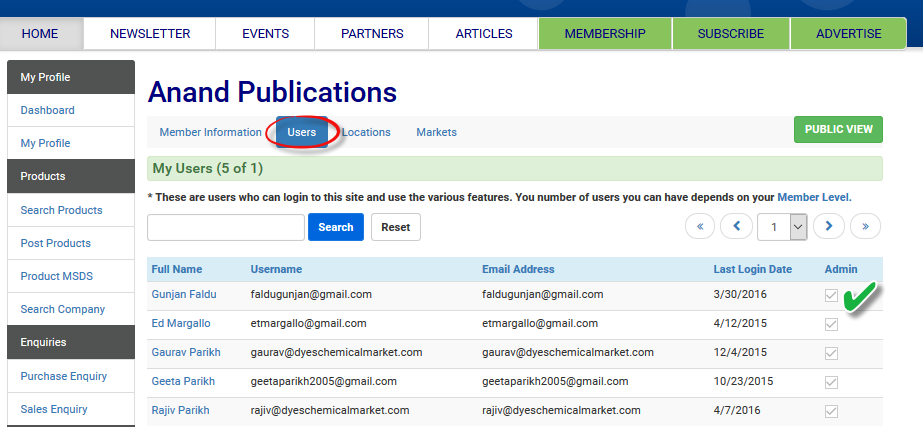Focus the user search text field

(x=226, y=227)
